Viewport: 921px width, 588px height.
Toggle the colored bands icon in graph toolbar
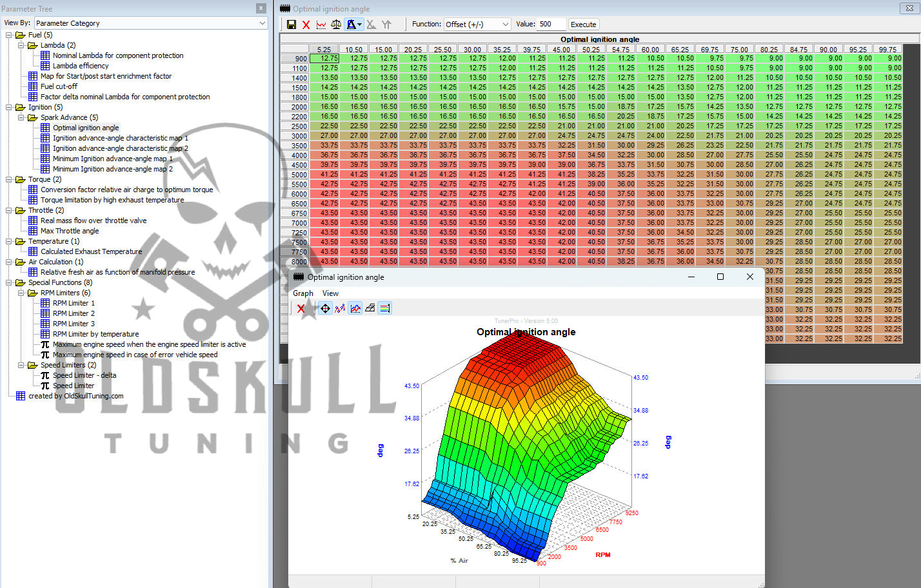(384, 308)
